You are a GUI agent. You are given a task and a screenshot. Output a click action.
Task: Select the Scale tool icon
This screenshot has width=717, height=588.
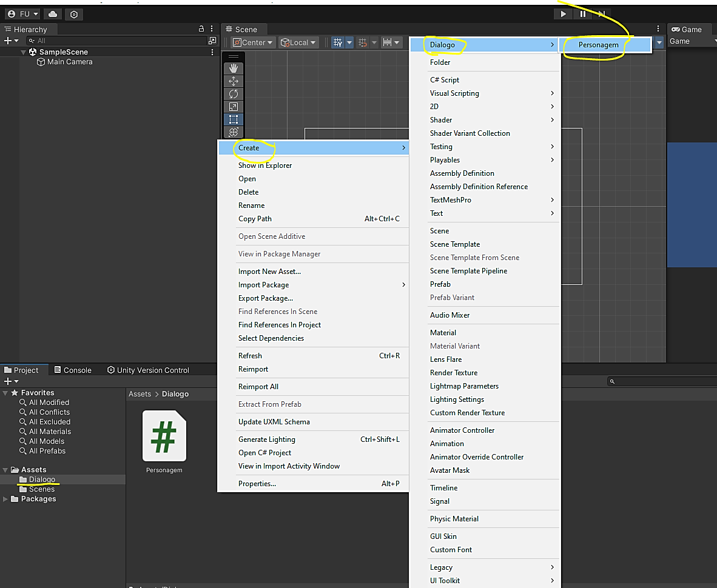coord(234,107)
